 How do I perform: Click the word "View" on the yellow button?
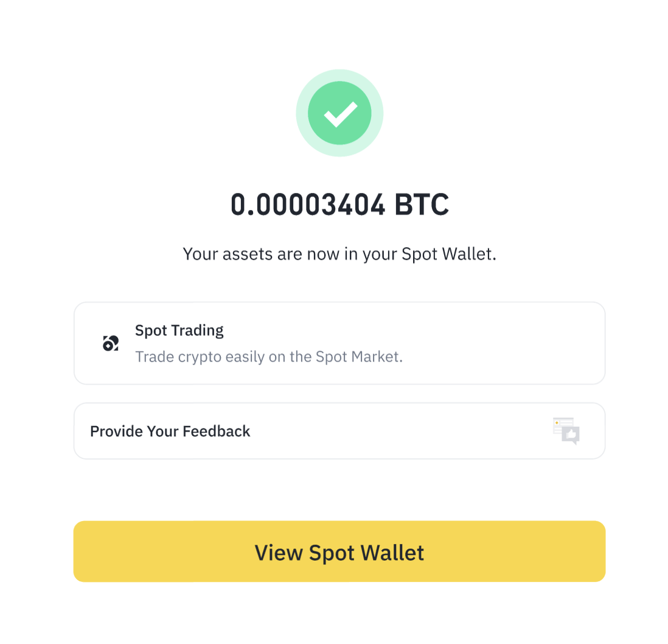[x=279, y=553]
